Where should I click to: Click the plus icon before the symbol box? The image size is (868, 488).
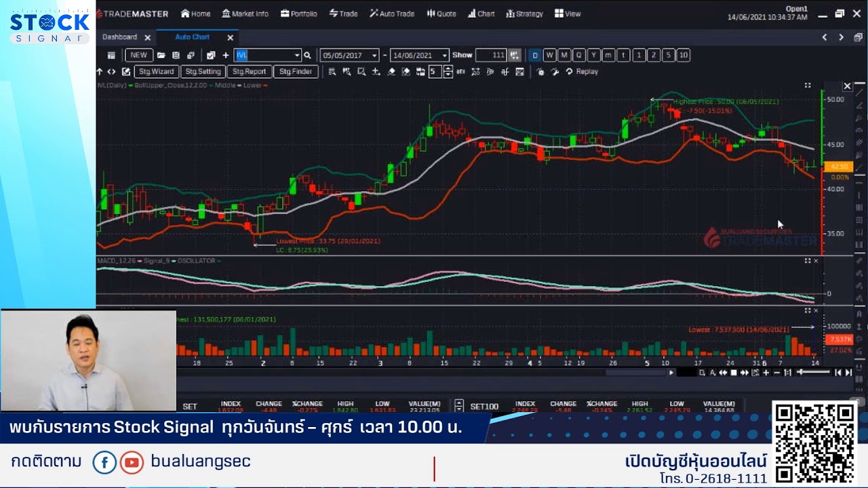point(225,56)
